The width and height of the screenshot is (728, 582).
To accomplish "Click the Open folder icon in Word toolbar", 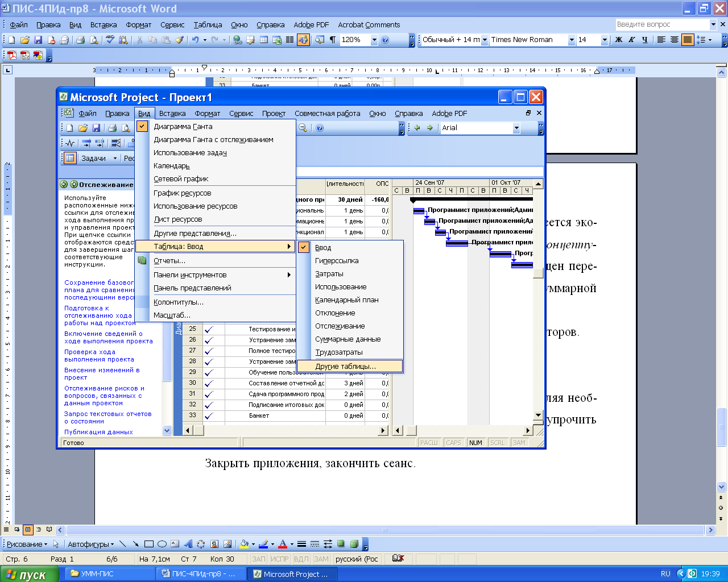I will tap(24, 40).
